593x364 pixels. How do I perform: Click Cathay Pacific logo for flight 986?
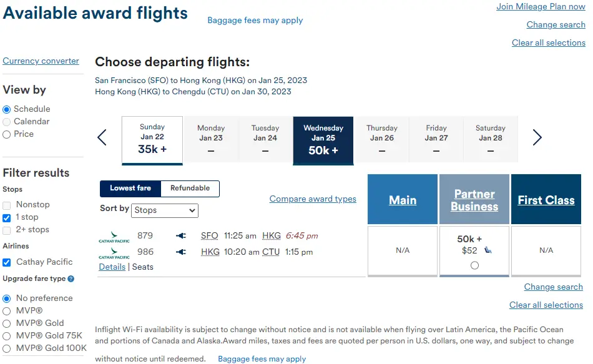click(114, 253)
